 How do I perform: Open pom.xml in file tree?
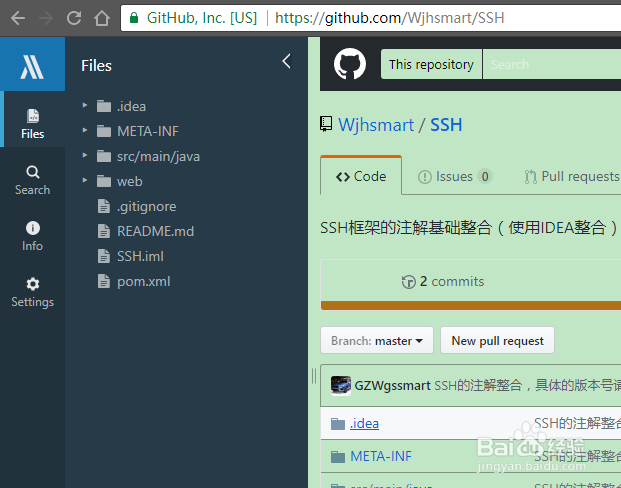pyautogui.click(x=143, y=282)
